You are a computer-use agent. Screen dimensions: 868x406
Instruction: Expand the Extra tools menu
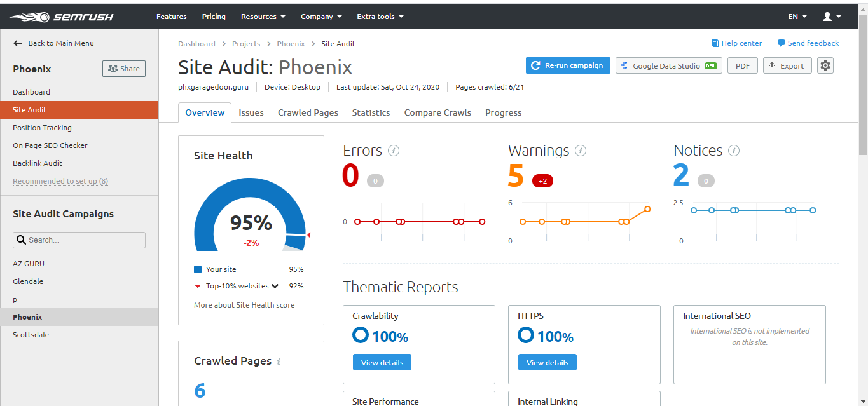[x=380, y=17]
